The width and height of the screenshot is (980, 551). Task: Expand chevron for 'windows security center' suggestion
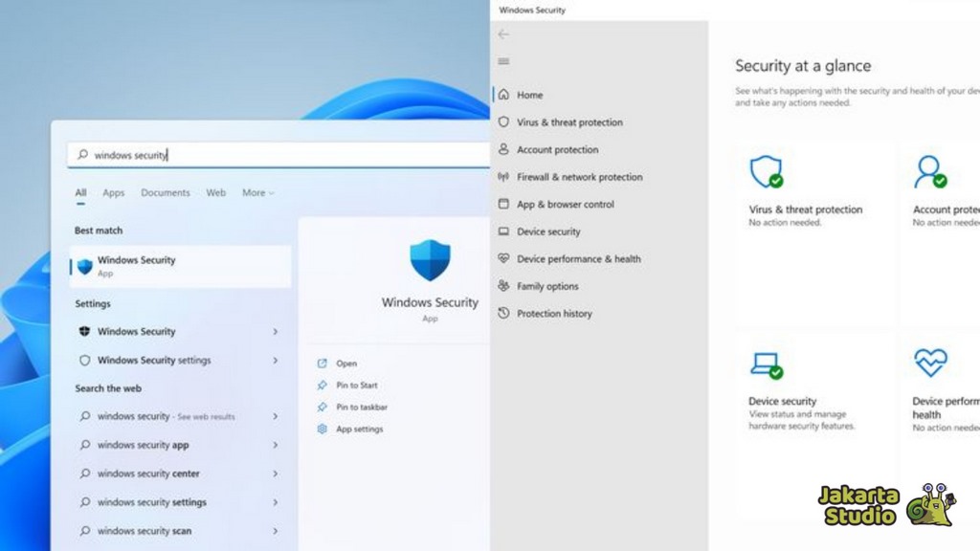click(x=275, y=474)
